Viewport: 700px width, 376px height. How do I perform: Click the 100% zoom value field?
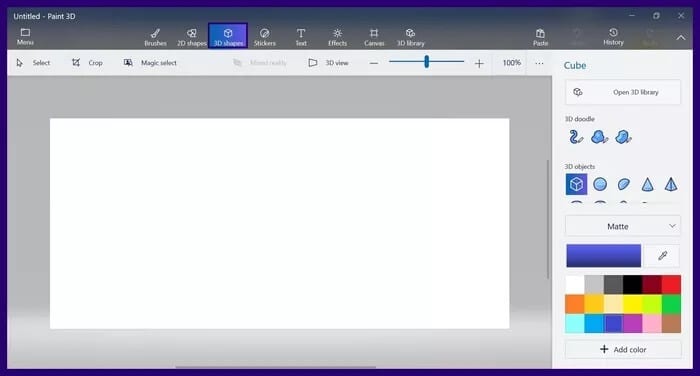(512, 63)
